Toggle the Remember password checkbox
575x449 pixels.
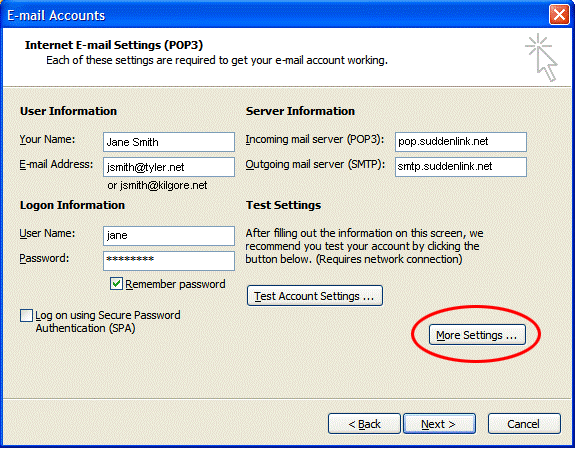pos(116,284)
